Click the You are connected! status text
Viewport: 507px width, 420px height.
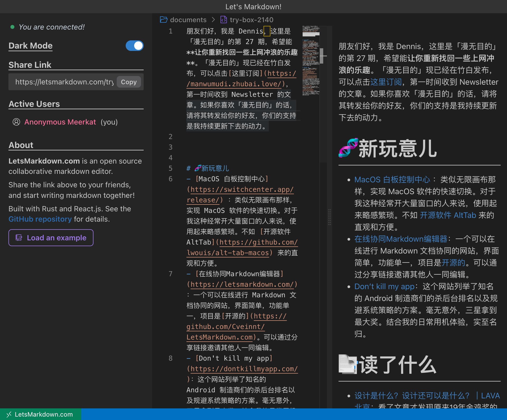point(52,27)
